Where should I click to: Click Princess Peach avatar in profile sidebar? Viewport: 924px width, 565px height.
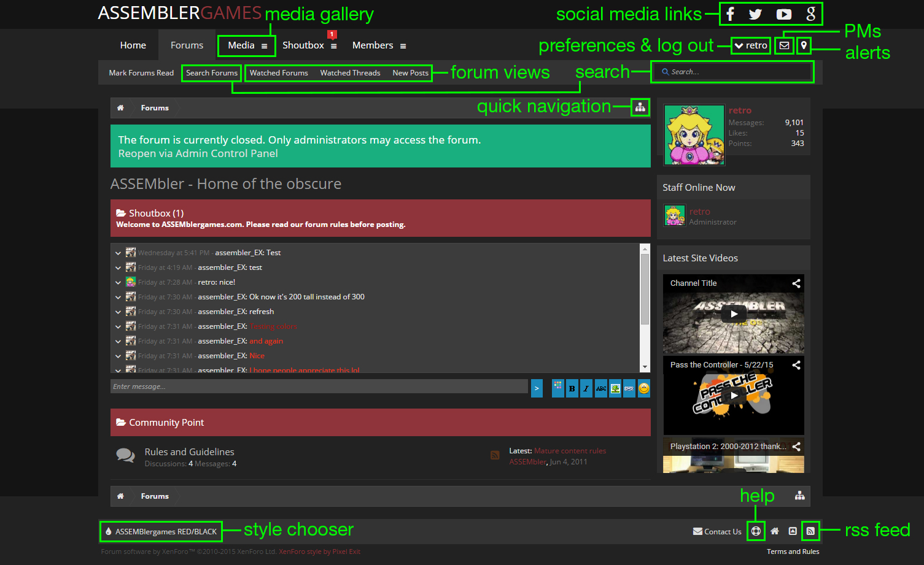[x=694, y=134]
